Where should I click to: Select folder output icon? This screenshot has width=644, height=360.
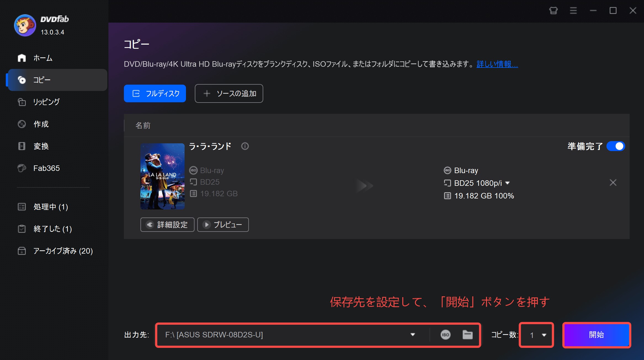click(467, 335)
